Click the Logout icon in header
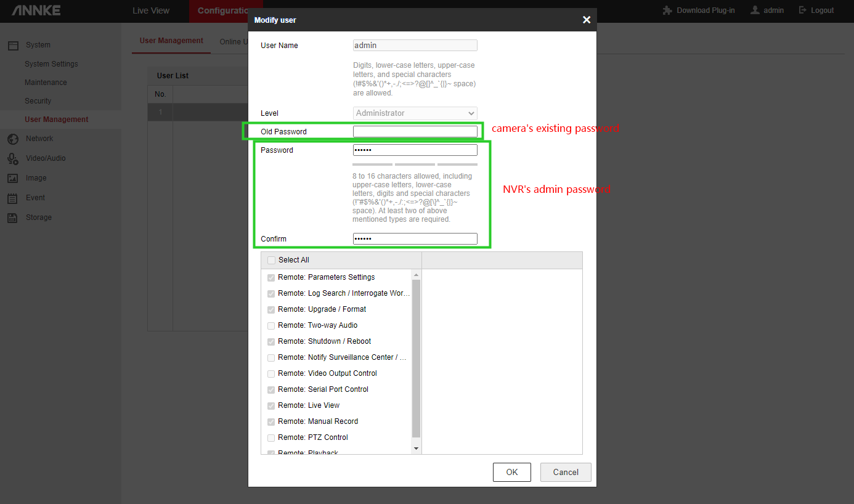The width and height of the screenshot is (854, 504). click(803, 10)
